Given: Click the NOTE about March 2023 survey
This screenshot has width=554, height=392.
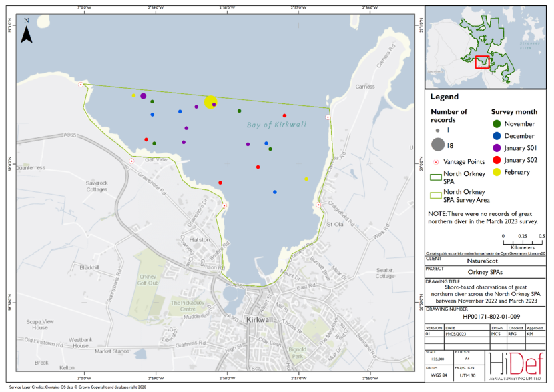Looking at the screenshot, I should tap(483, 218).
